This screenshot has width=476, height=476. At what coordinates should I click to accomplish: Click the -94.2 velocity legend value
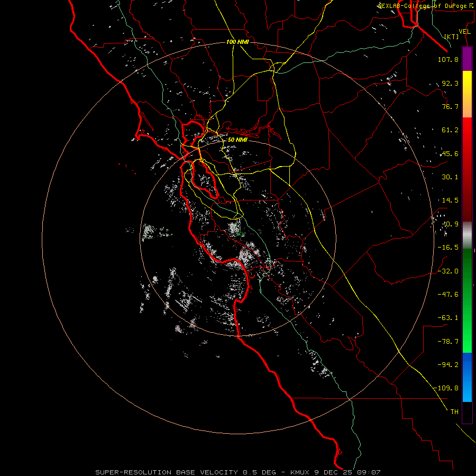click(x=448, y=364)
